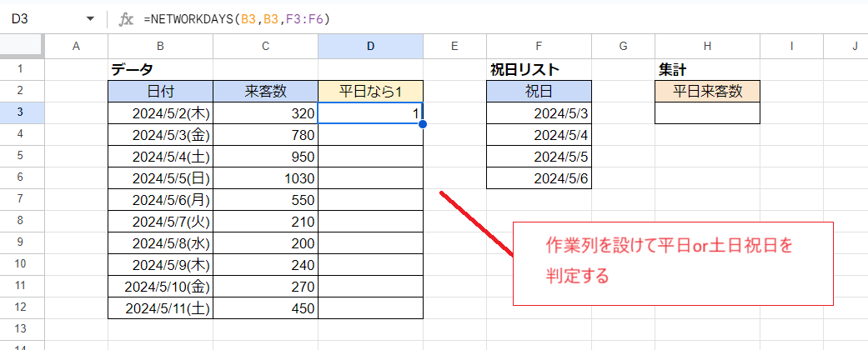Viewport: 868px width, 350px height.
Task: Open the Name box dropdown arrow
Action: click(90, 19)
